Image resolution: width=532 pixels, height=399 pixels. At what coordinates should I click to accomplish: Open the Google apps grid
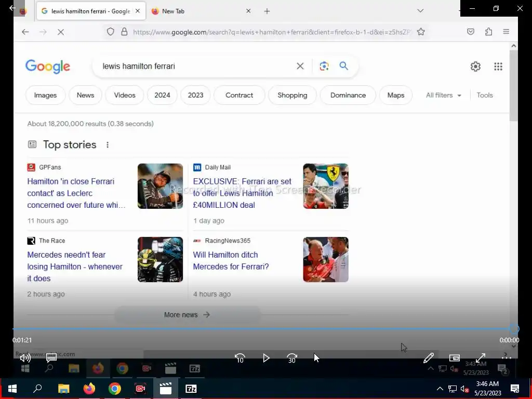498,66
